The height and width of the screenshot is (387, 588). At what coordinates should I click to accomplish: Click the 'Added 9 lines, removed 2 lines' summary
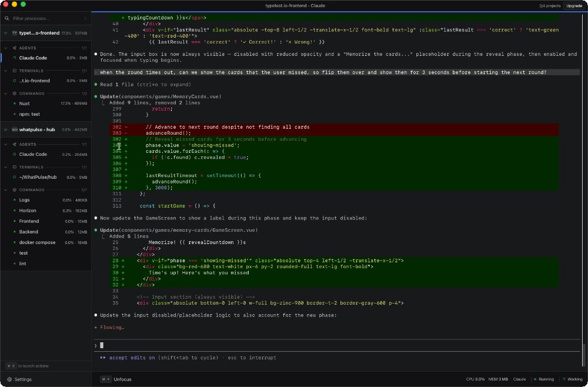point(155,103)
